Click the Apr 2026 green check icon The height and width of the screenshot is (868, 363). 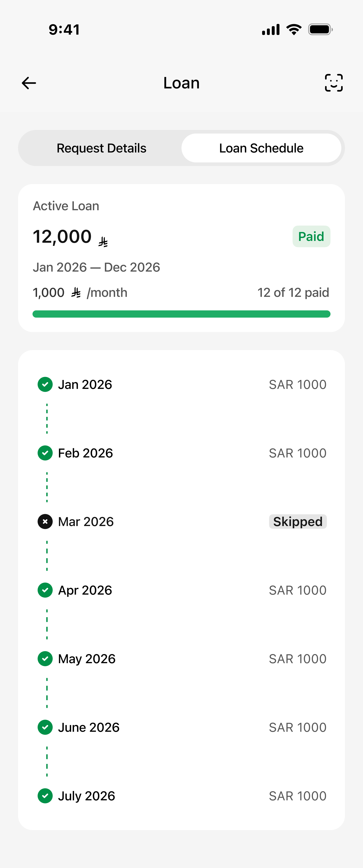click(x=45, y=590)
